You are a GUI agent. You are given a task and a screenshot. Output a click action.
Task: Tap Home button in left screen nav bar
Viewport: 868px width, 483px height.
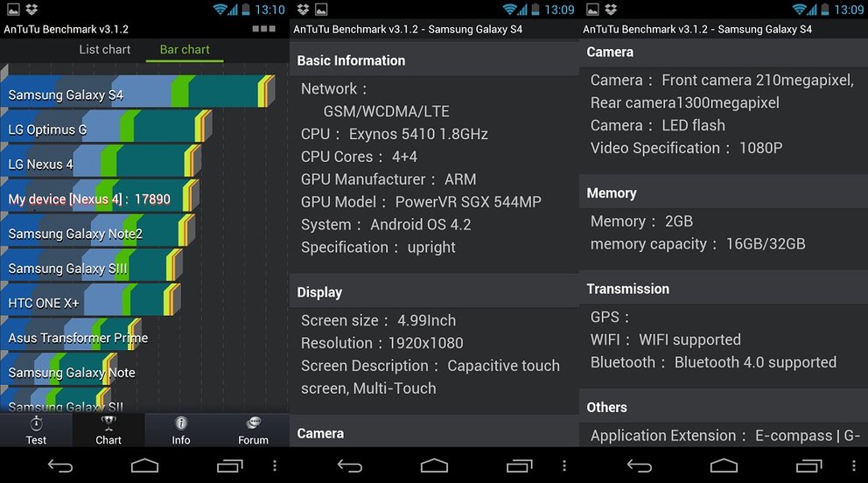144,465
